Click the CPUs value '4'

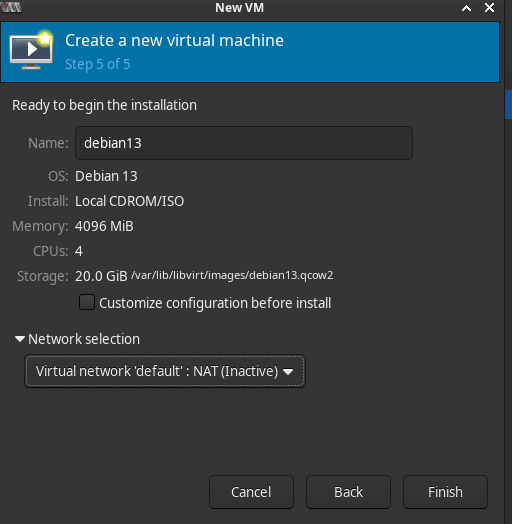click(79, 251)
